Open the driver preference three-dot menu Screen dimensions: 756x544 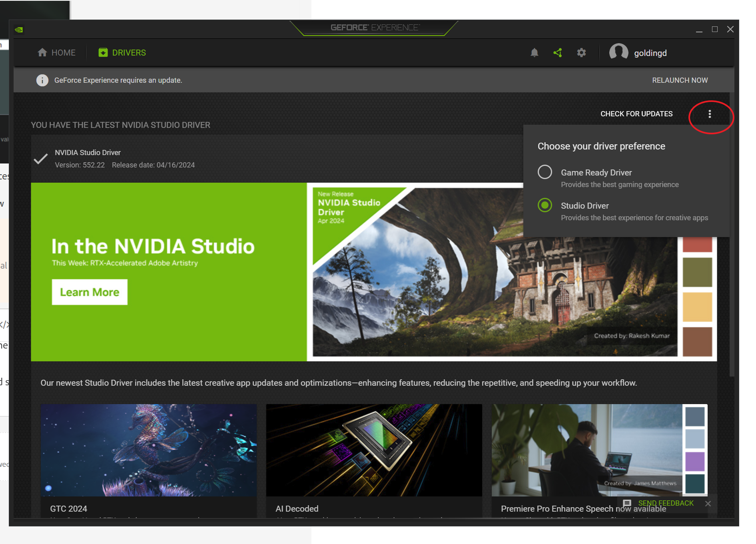pos(710,114)
